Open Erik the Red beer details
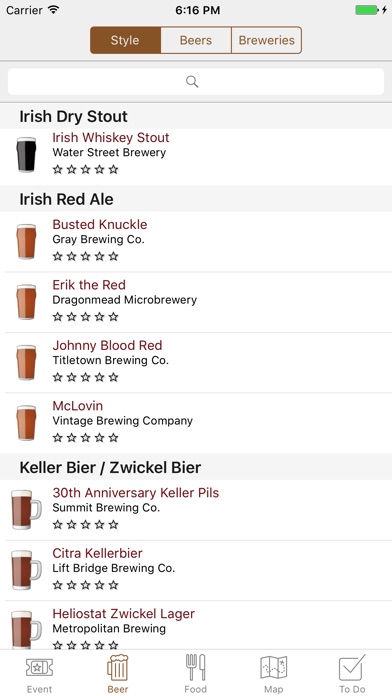The width and height of the screenshot is (392, 696). pyautogui.click(x=196, y=302)
